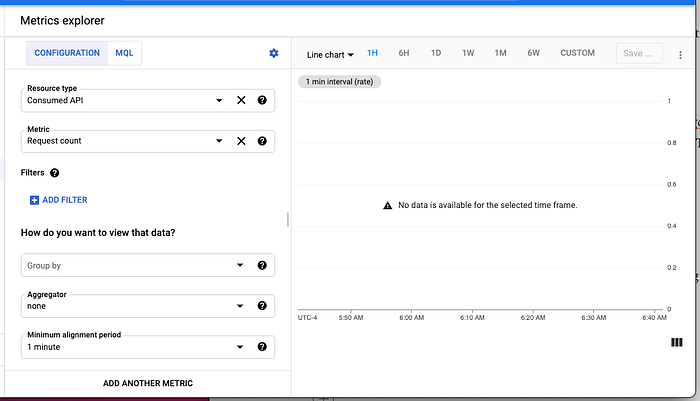Screen dimensions: 700x401
Task: Open help for Resource type field
Action: coord(262,100)
